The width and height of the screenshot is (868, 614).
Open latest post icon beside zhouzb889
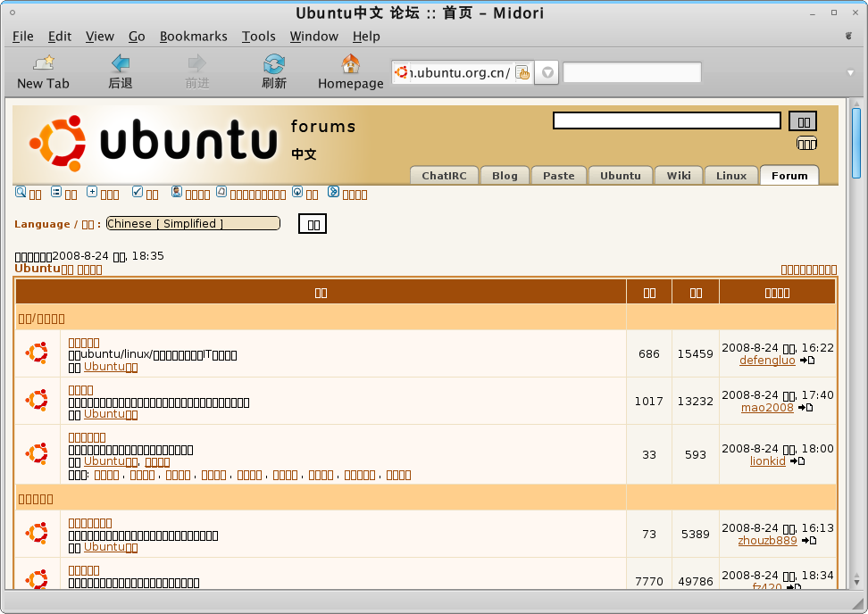pyautogui.click(x=809, y=541)
